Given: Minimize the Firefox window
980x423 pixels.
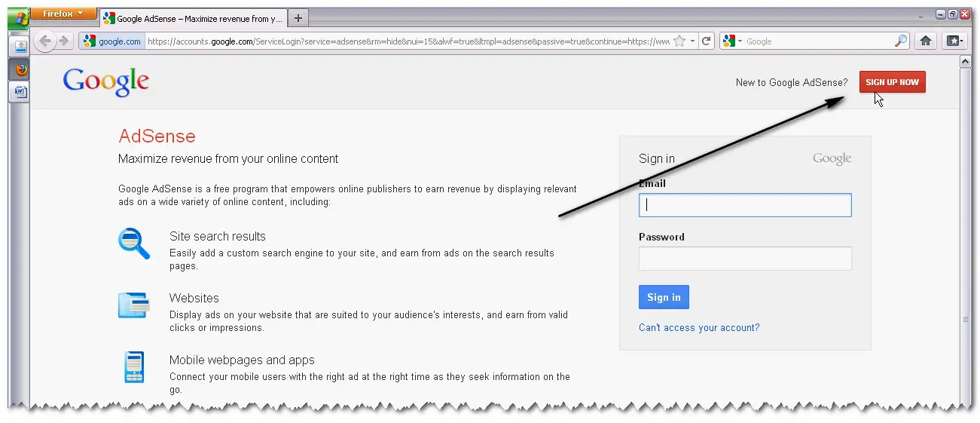Looking at the screenshot, I should (x=941, y=14).
